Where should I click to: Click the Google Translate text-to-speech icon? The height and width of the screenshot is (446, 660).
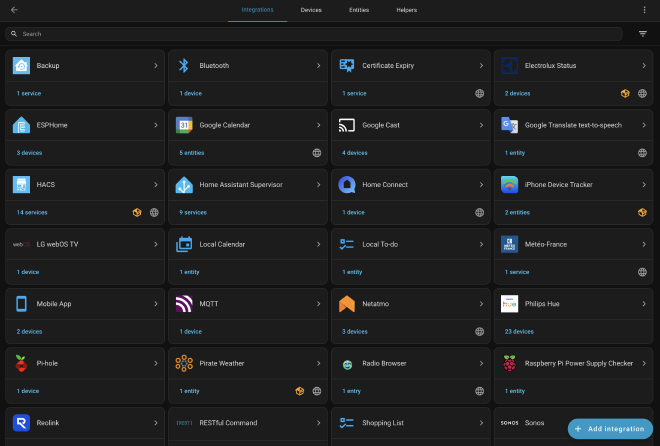(509, 125)
